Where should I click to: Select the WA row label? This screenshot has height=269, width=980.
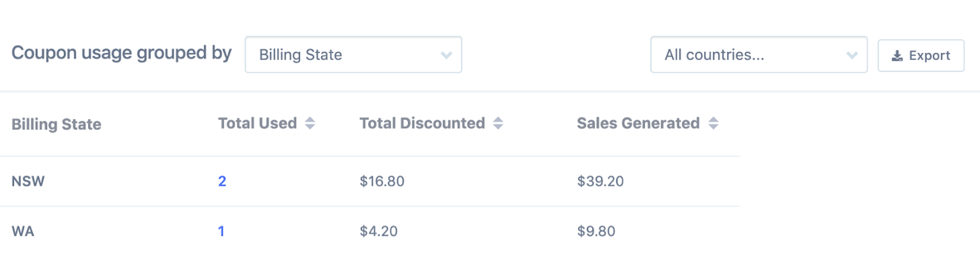click(x=23, y=231)
